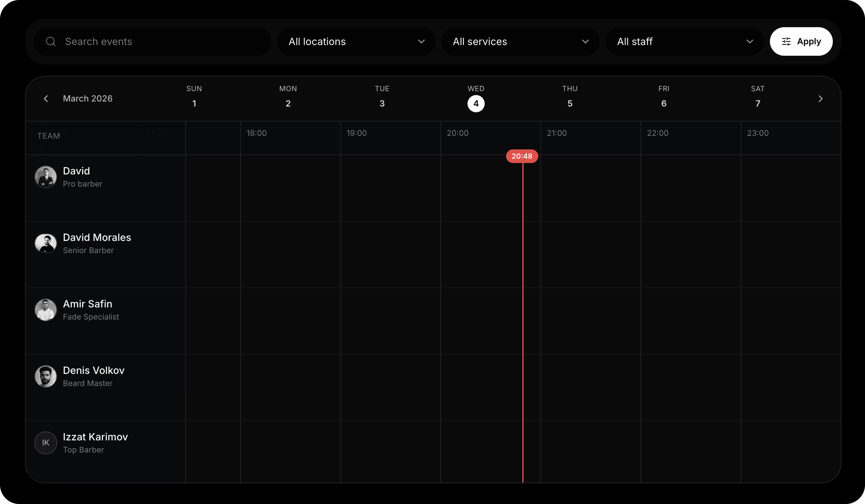Image resolution: width=865 pixels, height=504 pixels.
Task: Click the search magnifier icon
Action: click(x=50, y=41)
